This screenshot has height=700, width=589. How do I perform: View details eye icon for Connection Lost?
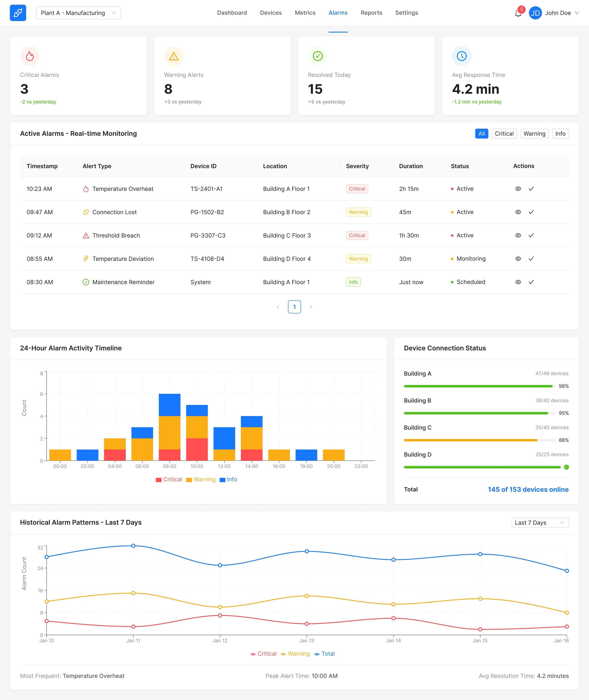click(518, 212)
